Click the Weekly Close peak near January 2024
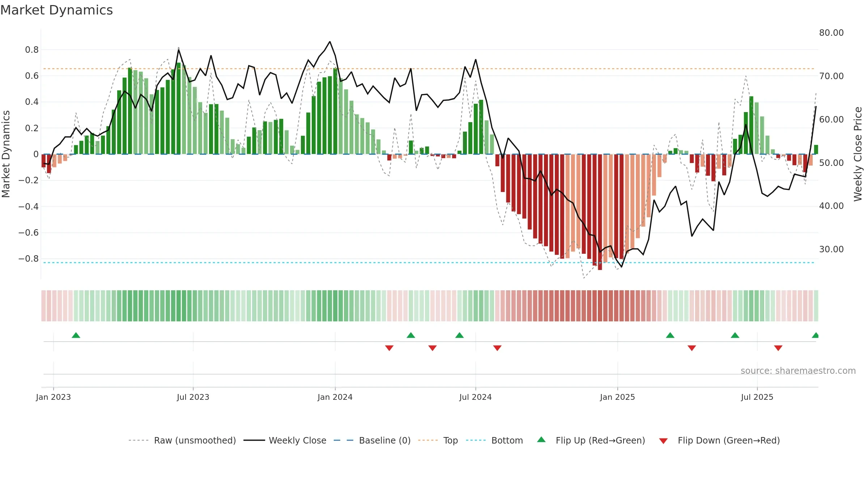Image resolution: width=868 pixels, height=488 pixels. pos(330,42)
